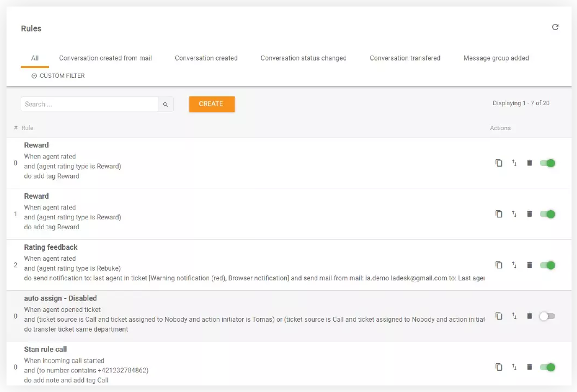Click the Rules page heading
The height and width of the screenshot is (392, 577).
coord(31,28)
